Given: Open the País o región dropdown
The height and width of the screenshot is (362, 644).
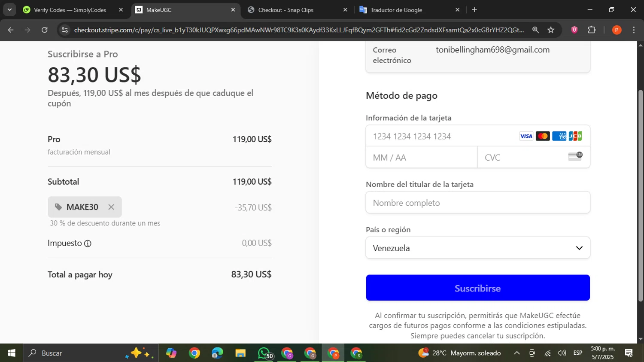Looking at the screenshot, I should [x=478, y=248].
